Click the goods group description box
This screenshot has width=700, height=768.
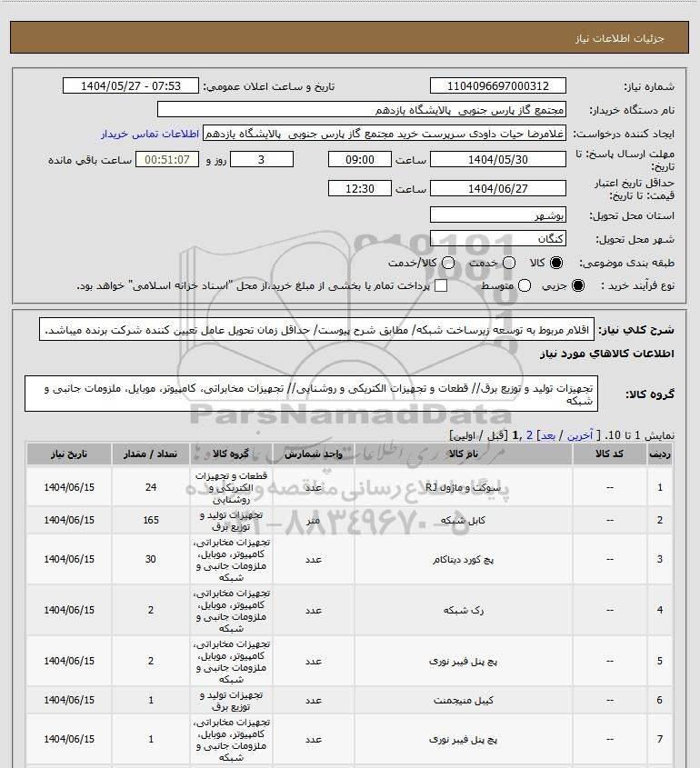[311, 394]
